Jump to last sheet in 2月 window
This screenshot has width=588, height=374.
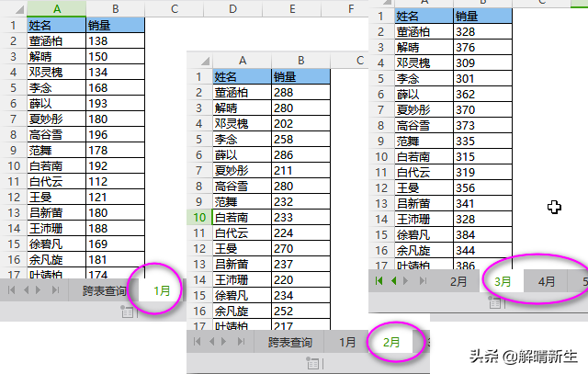point(241,341)
